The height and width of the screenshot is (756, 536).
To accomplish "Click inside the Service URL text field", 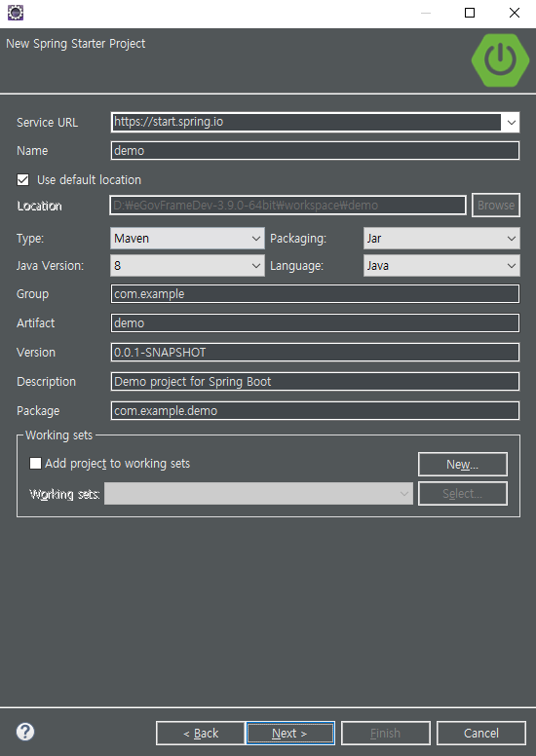I will [307, 122].
